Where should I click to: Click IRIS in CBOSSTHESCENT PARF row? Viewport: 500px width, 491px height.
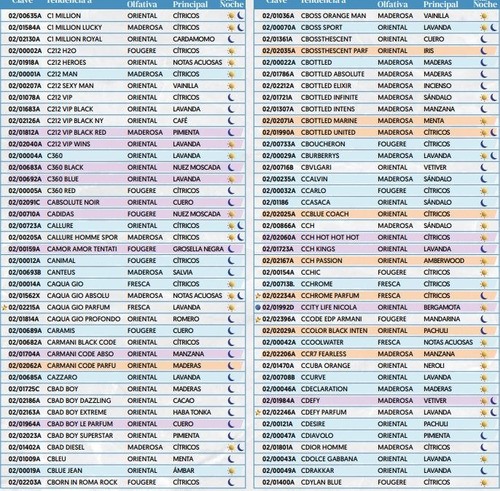click(429, 51)
